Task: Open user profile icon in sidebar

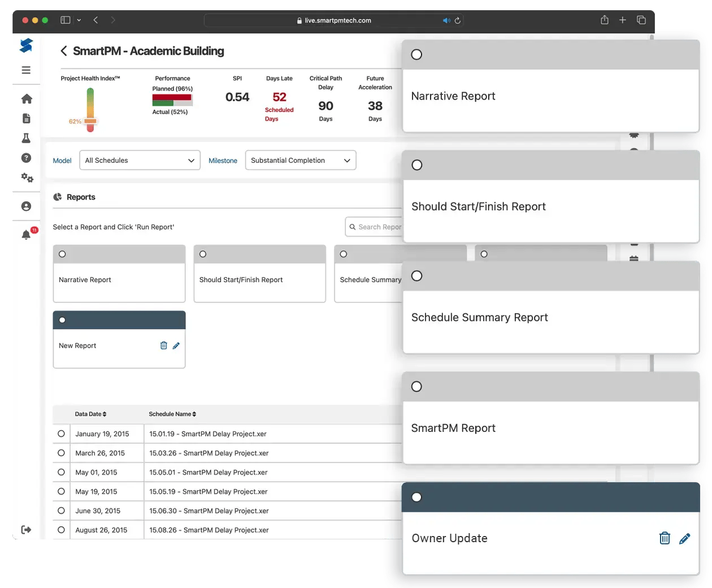Action: click(x=26, y=206)
